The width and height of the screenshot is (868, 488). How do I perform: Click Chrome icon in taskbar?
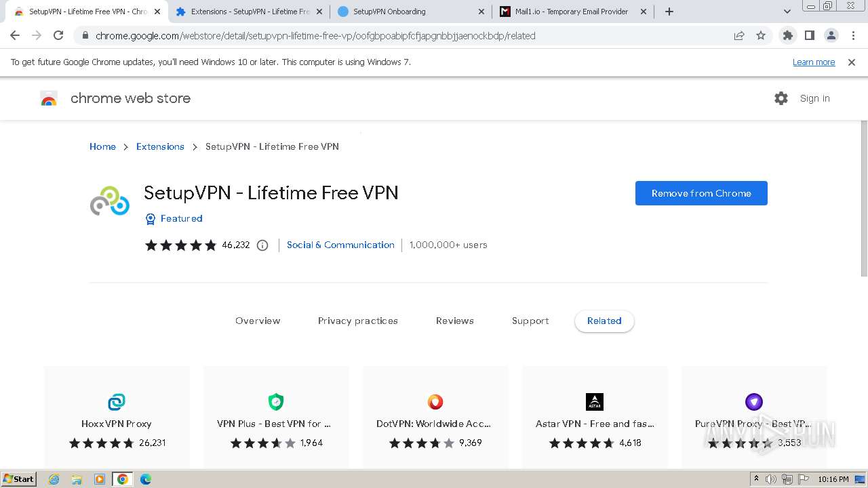point(123,479)
